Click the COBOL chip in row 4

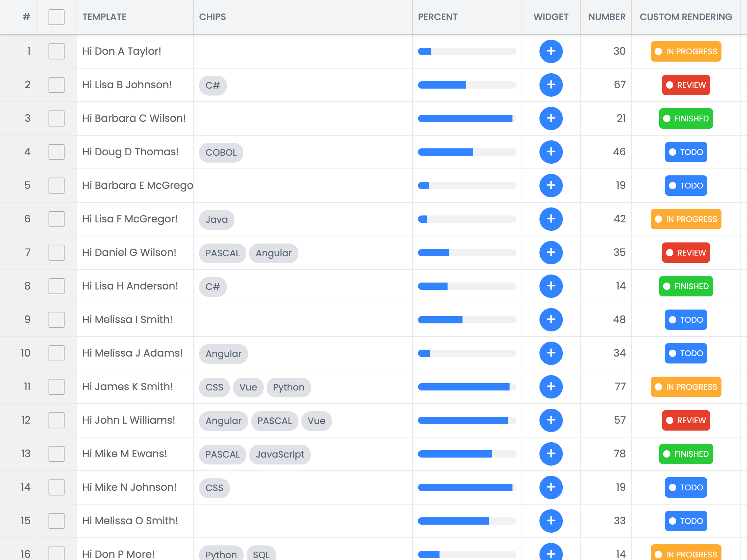click(221, 152)
